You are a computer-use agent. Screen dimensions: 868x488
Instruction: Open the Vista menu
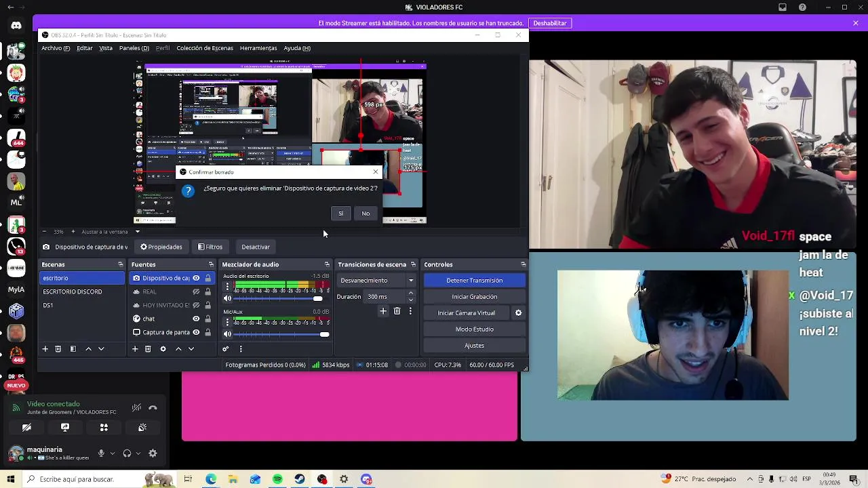tap(106, 48)
